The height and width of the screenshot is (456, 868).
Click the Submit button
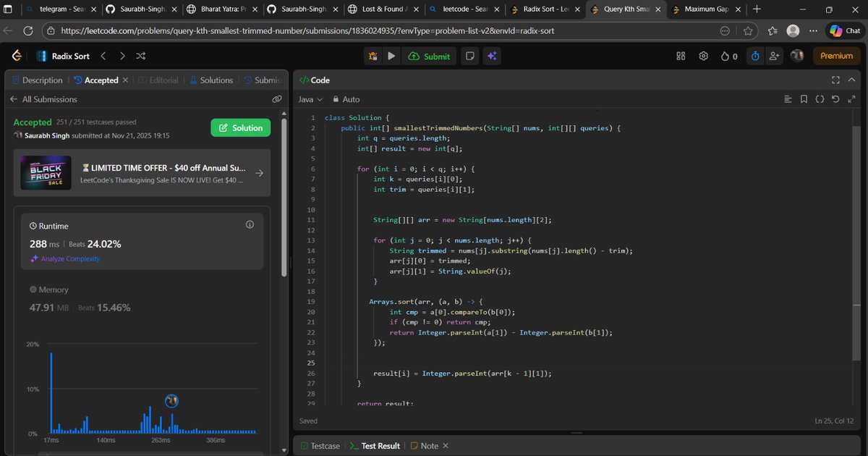click(x=429, y=56)
